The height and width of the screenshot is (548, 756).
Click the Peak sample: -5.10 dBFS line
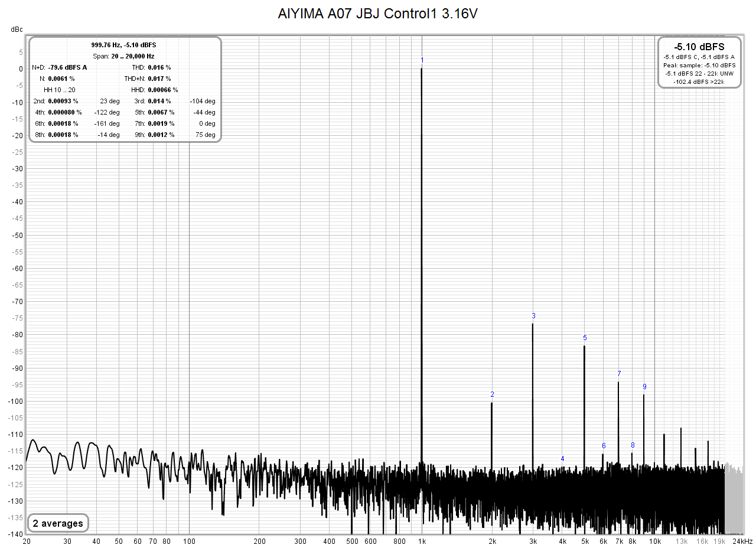pyautogui.click(x=699, y=65)
